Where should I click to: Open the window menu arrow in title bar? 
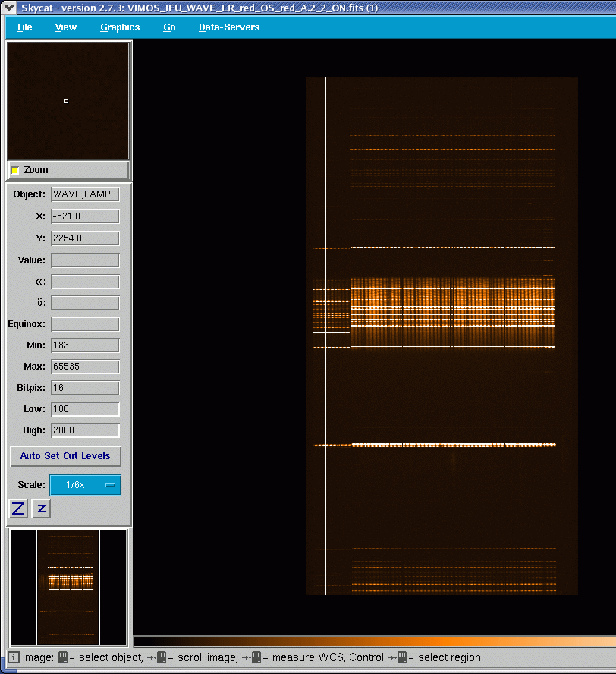[8, 8]
